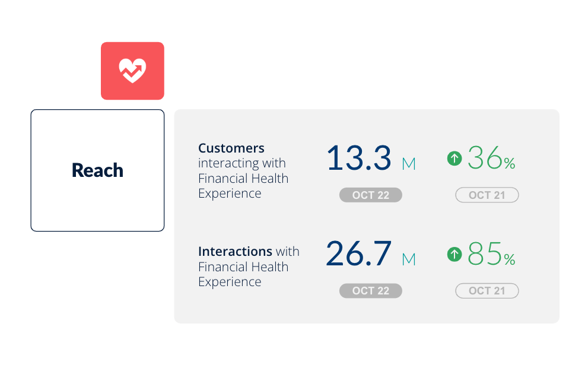Click the bold Interactions heading
Screen dimensions: 588x371
pyautogui.click(x=235, y=252)
